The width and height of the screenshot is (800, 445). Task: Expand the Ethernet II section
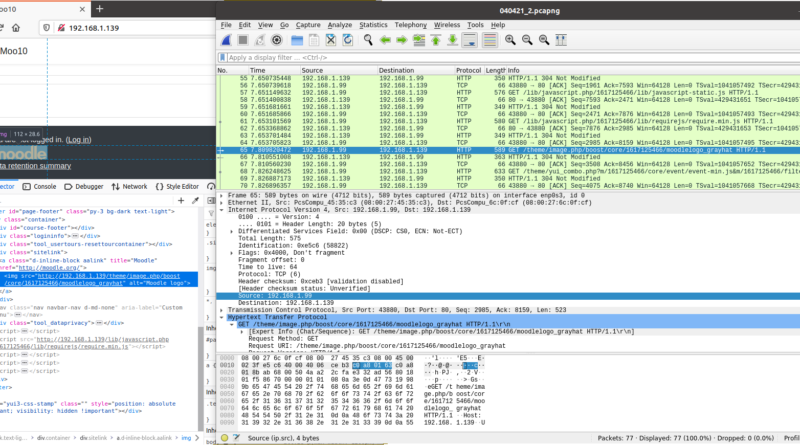point(221,203)
